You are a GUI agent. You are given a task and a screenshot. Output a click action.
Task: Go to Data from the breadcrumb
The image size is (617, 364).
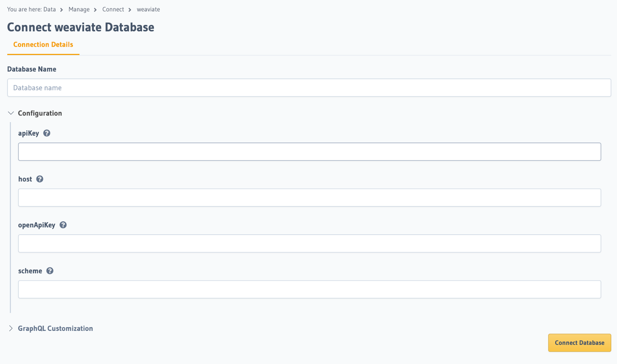pyautogui.click(x=50, y=9)
